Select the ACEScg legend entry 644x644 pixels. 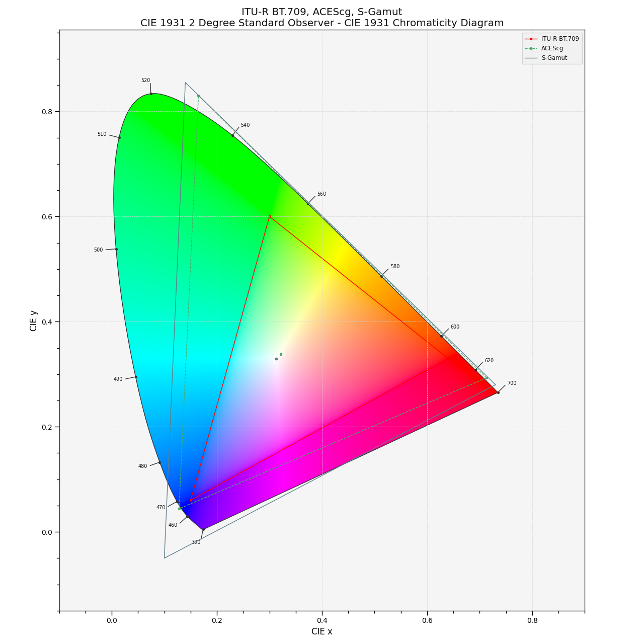point(552,48)
